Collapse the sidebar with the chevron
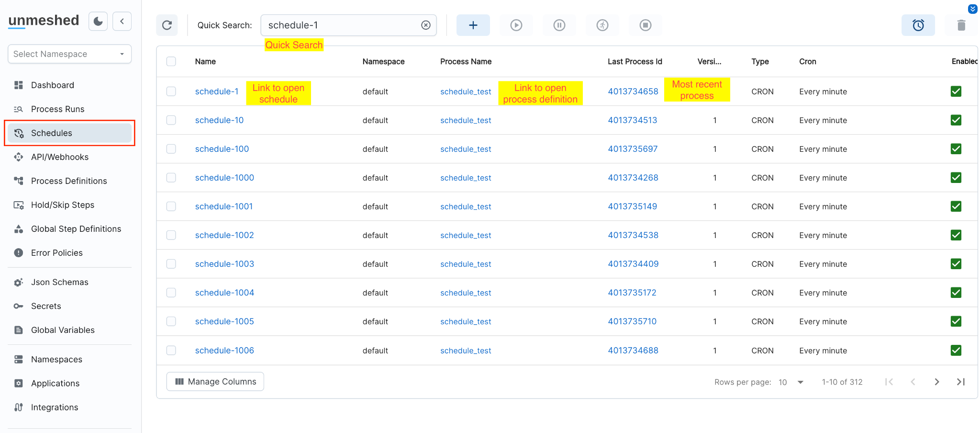Screen dimensions: 980x433 tap(122, 21)
